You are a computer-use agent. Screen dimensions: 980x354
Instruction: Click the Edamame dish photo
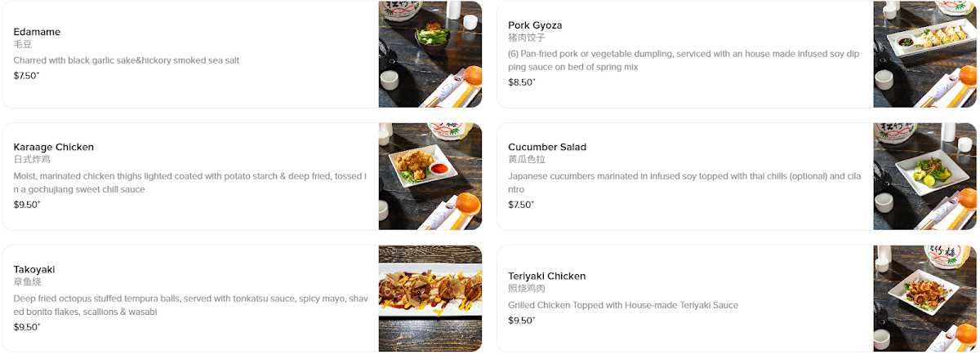click(x=430, y=54)
